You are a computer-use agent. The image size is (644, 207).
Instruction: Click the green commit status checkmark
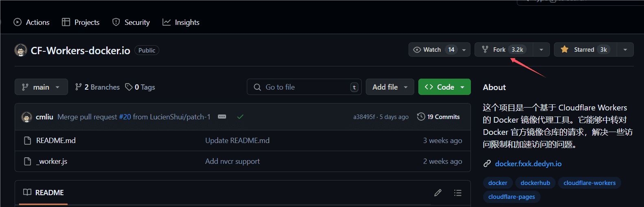coord(240,117)
